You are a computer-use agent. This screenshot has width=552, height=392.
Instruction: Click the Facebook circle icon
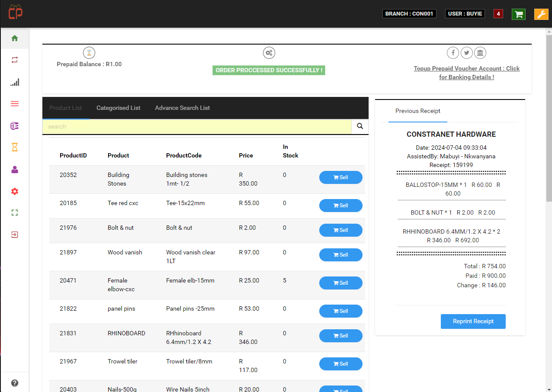[453, 53]
